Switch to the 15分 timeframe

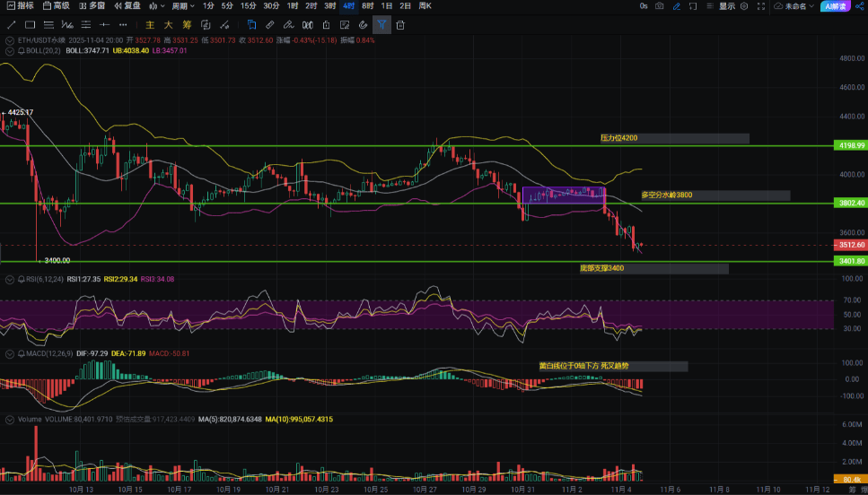[248, 6]
